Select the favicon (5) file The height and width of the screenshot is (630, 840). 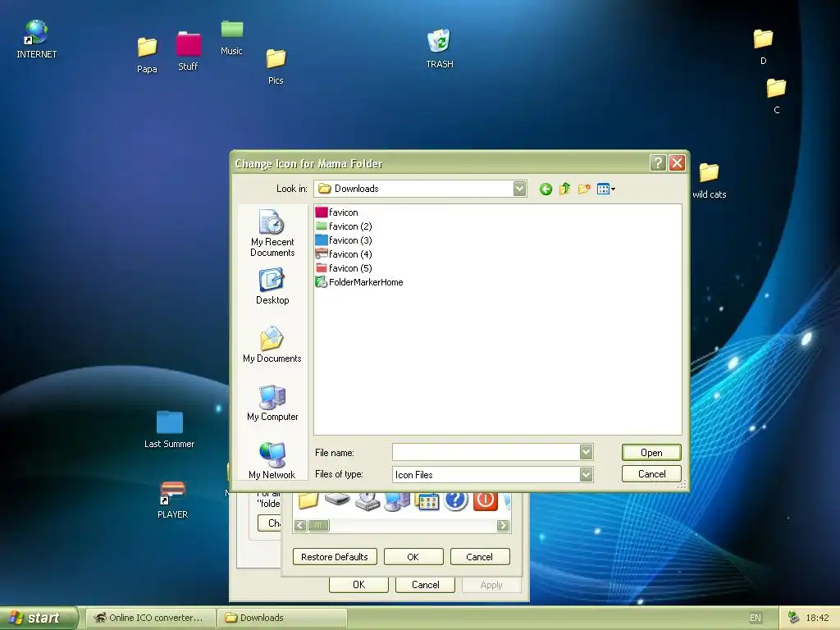(x=344, y=268)
